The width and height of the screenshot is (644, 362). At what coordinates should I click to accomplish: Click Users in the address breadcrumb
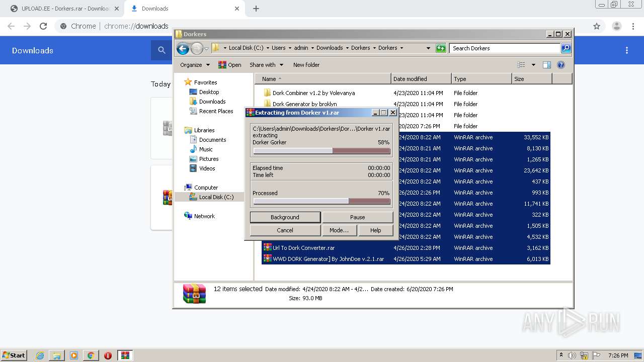click(x=278, y=48)
